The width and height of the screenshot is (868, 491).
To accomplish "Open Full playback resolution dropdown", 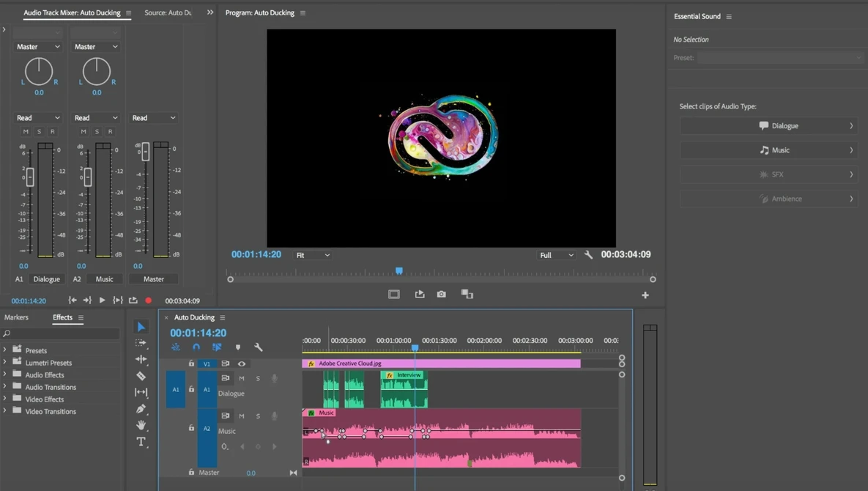I will (x=557, y=255).
